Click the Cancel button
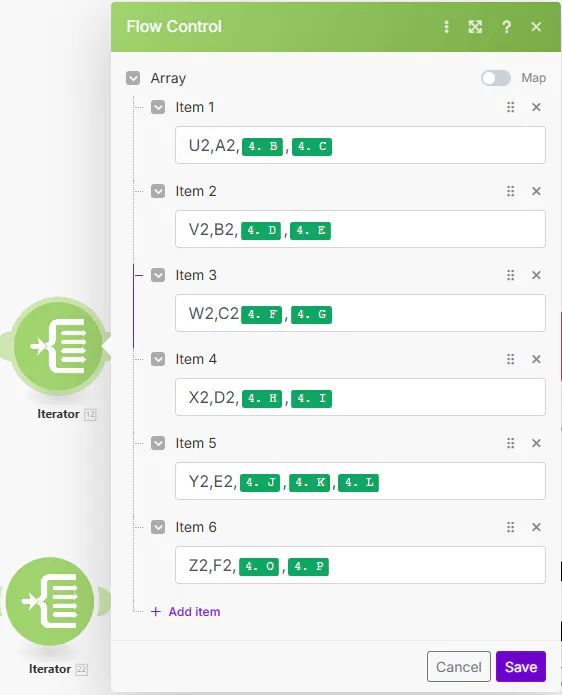This screenshot has height=695, width=562. 459,667
